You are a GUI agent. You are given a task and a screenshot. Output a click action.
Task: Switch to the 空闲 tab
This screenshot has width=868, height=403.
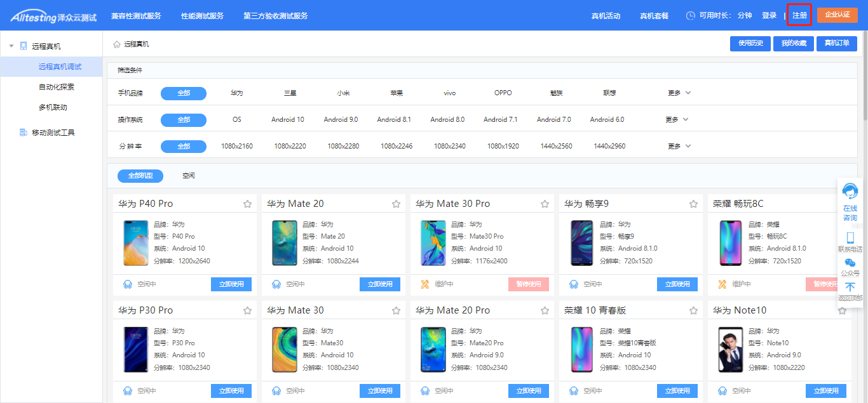[189, 176]
